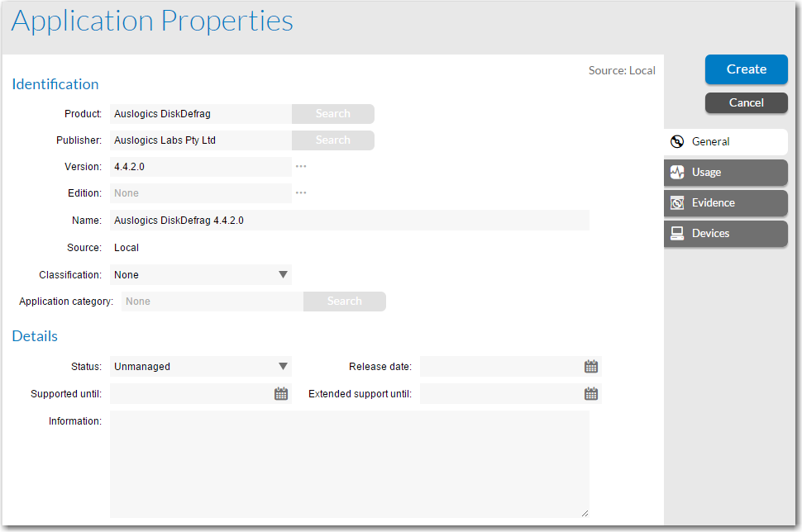Open Release date calendar picker
This screenshot has width=802, height=532.
pyautogui.click(x=591, y=367)
